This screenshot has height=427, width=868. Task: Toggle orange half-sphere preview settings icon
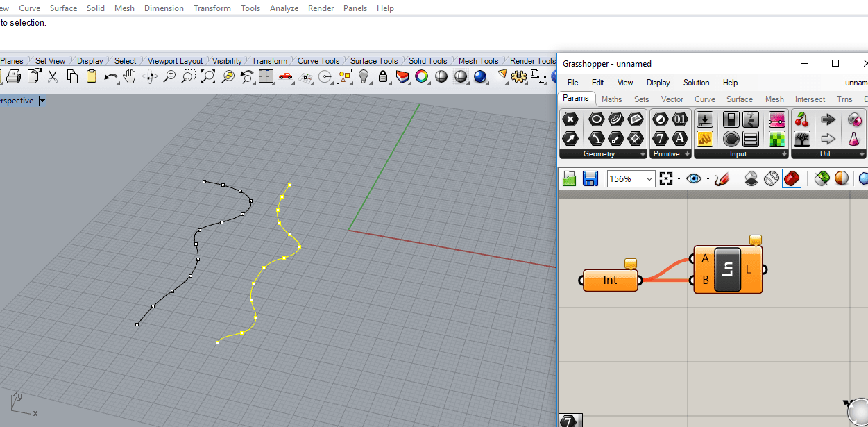842,178
